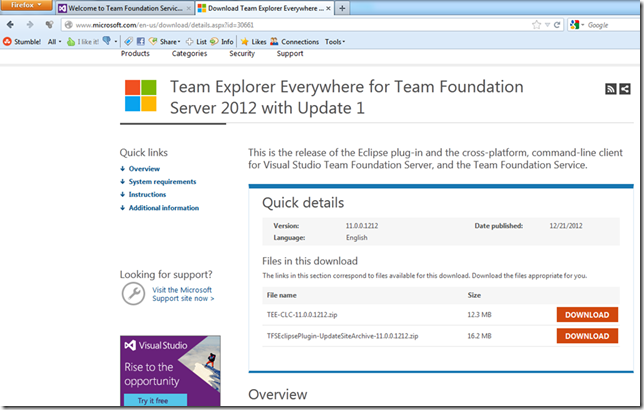Open the Tools dropdown menu
The height and width of the screenshot is (410, 644).
tap(335, 41)
